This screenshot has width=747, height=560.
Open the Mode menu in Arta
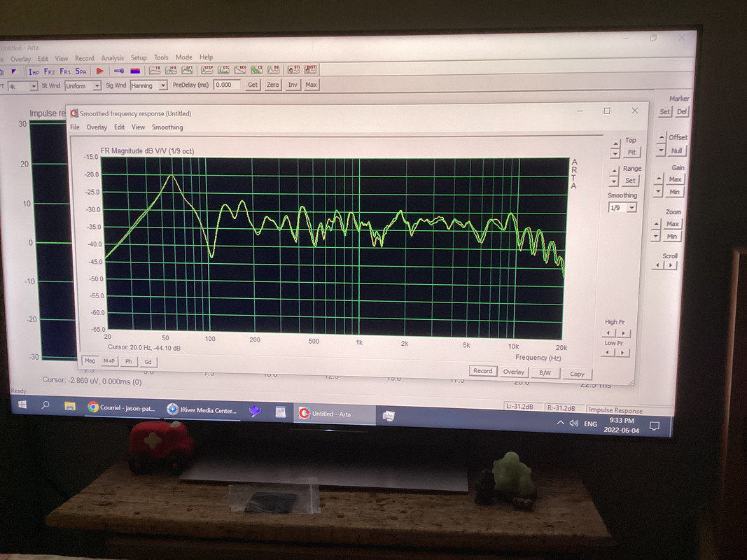coord(184,57)
